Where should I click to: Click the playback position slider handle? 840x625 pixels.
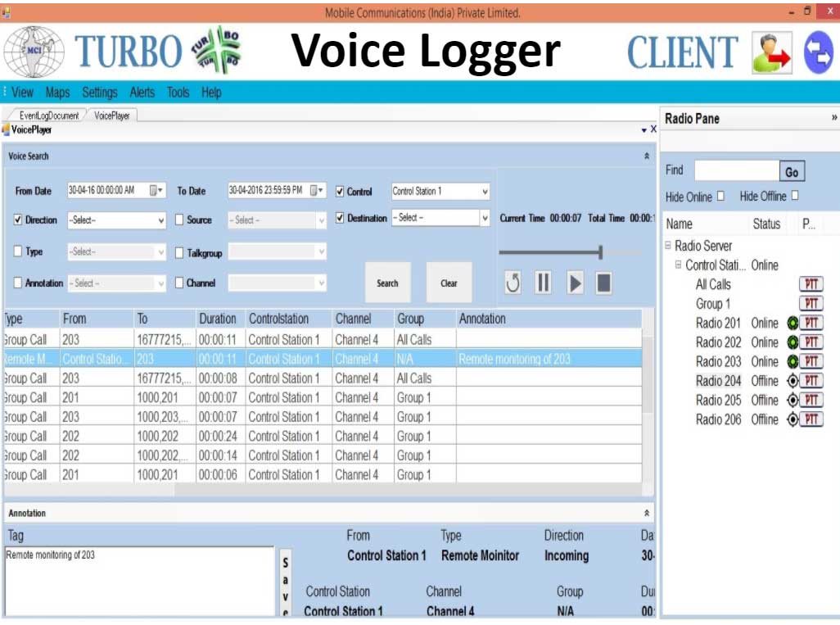click(x=601, y=252)
